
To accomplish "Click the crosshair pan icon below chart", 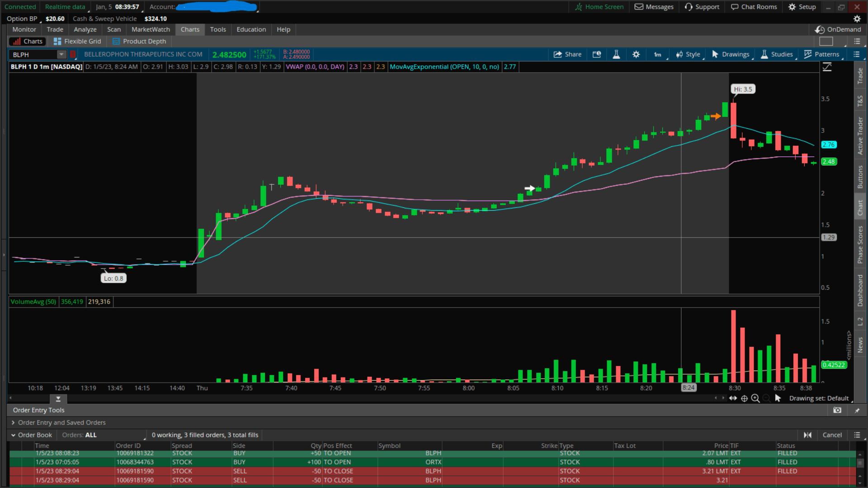I will pyautogui.click(x=744, y=398).
